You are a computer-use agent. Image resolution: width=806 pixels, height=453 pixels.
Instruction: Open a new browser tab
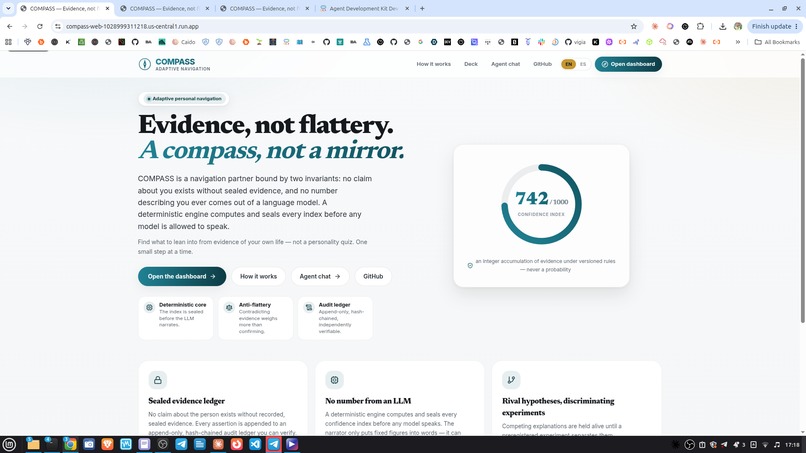click(x=422, y=8)
